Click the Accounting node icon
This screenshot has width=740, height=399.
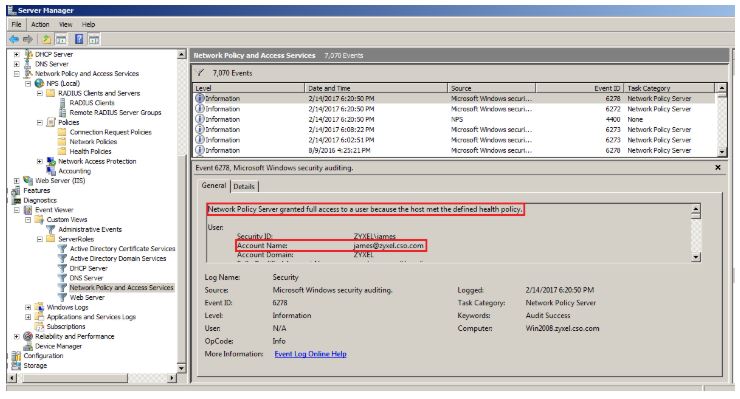51,171
